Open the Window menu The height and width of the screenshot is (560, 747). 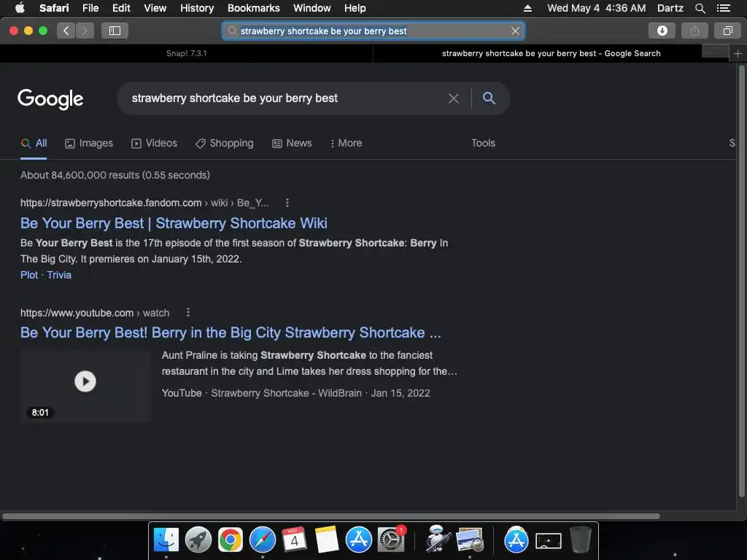[x=312, y=8]
